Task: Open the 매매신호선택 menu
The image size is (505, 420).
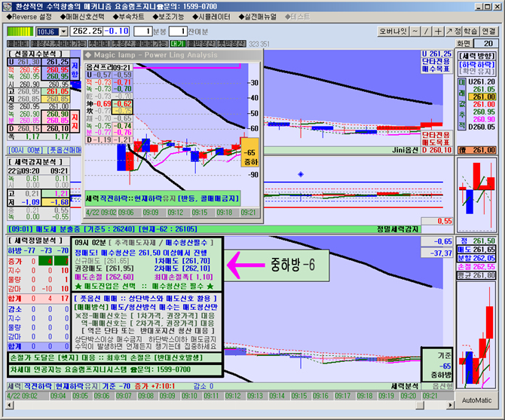Action: pyautogui.click(x=82, y=17)
